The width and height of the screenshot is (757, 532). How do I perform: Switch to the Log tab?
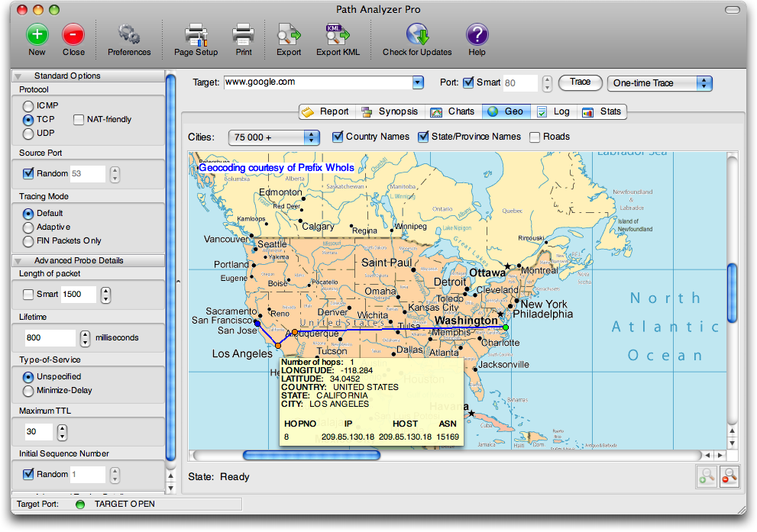tap(554, 111)
